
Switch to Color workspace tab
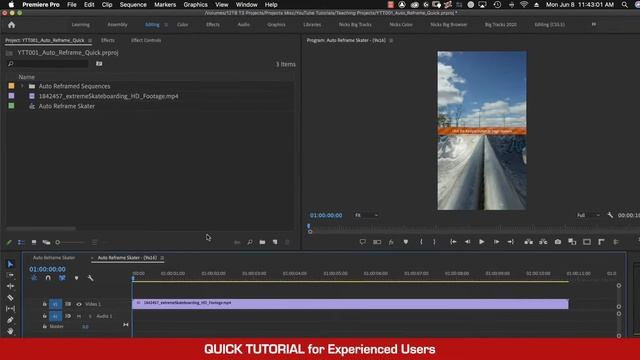pos(182,24)
